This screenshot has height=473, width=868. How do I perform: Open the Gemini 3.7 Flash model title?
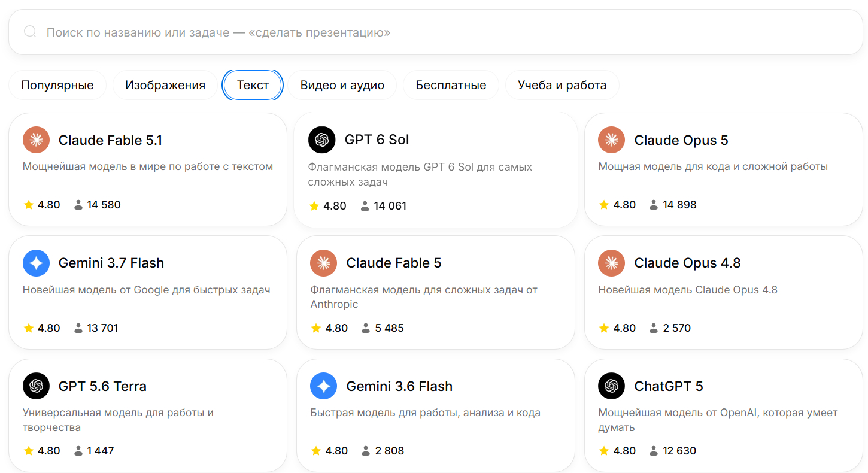pos(111,263)
